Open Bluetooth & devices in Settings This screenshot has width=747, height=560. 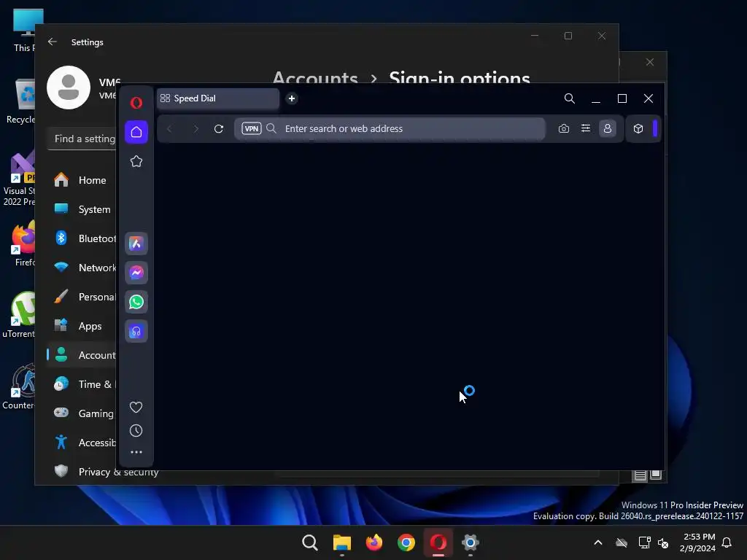point(82,238)
